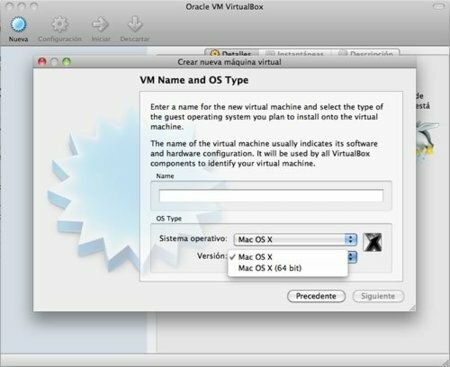Click the dialog's window resize grip

(x=412, y=308)
